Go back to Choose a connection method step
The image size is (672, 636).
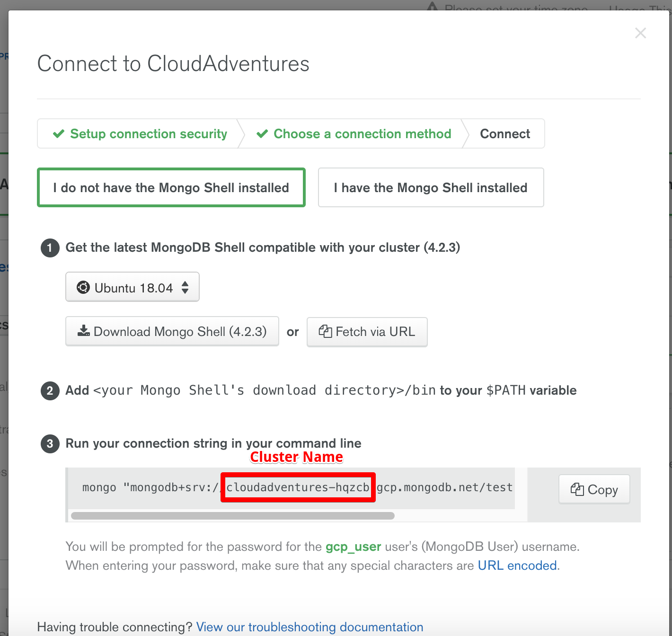pos(362,134)
